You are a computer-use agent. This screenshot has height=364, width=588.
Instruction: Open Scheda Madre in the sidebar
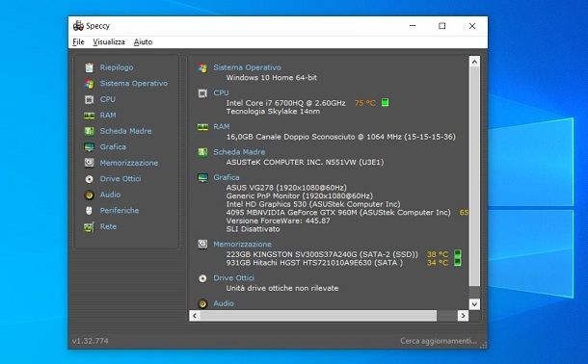pos(125,131)
